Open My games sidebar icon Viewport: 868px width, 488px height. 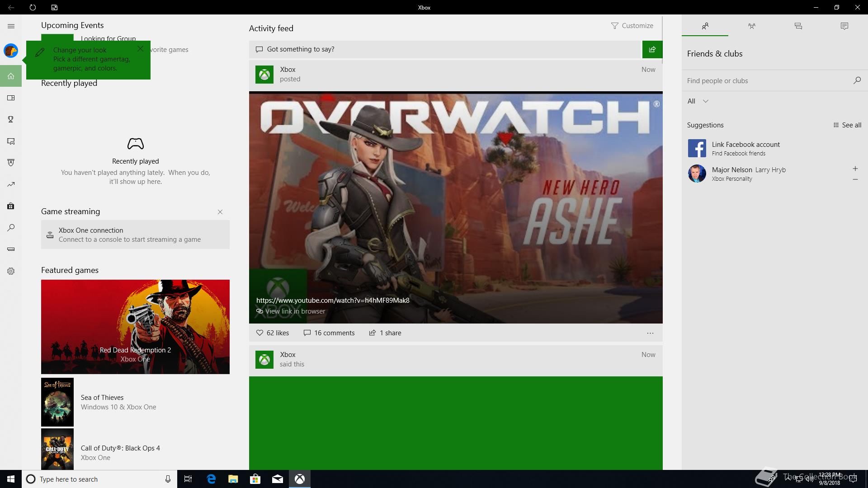[x=11, y=98]
